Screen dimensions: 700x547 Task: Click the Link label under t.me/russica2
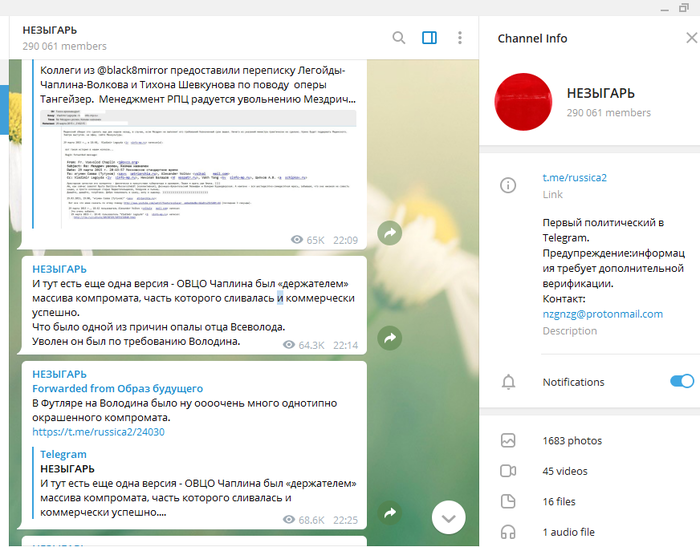coord(552,195)
